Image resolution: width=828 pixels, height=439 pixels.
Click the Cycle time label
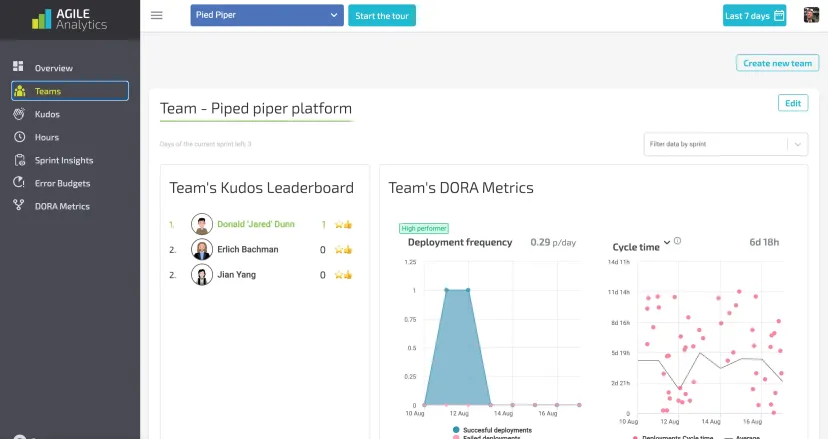636,247
